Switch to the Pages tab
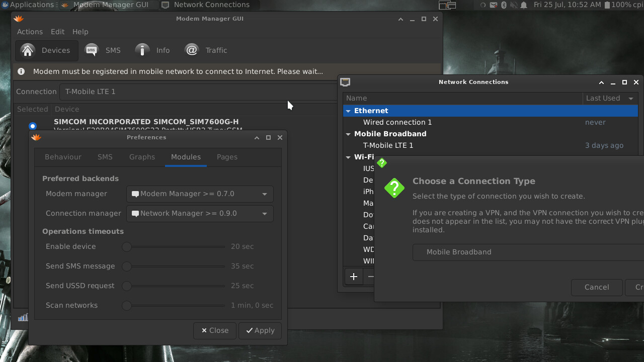644x362 pixels. [227, 157]
